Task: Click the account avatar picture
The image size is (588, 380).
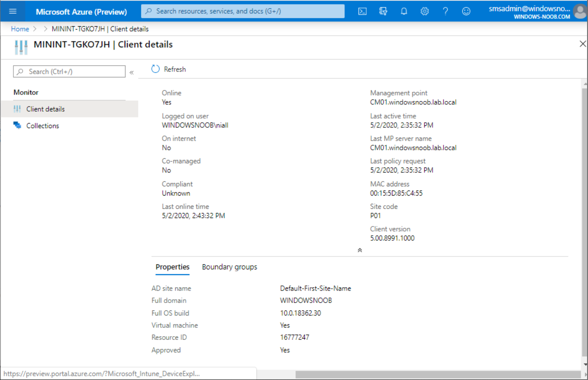Action: pos(579,11)
